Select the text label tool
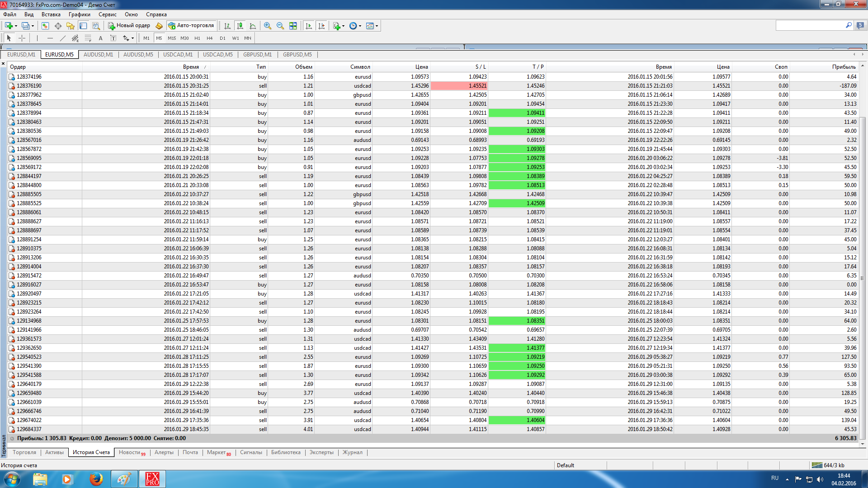Image resolution: width=868 pixels, height=488 pixels. 113,38
